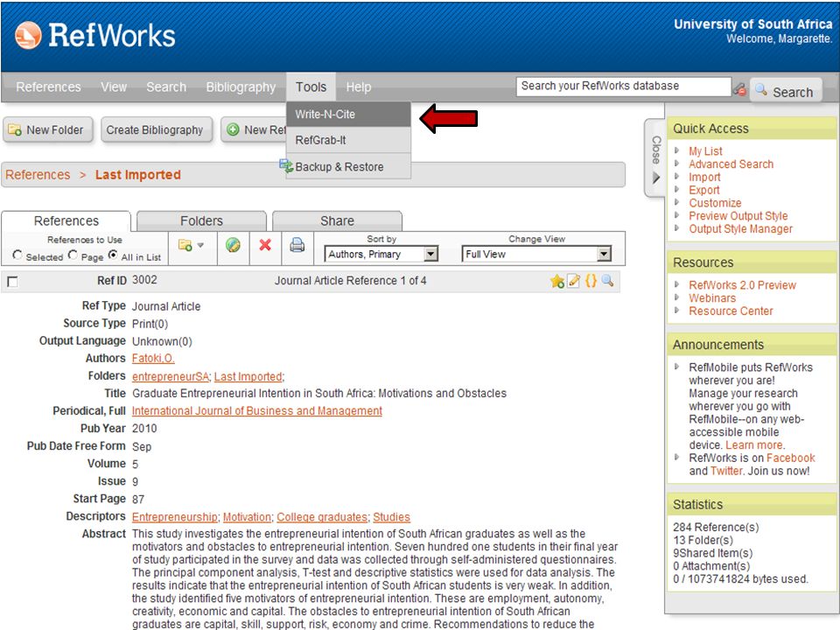The width and height of the screenshot is (840, 630).
Task: Click the edit pencil icon for Ref 3002
Action: click(x=574, y=280)
